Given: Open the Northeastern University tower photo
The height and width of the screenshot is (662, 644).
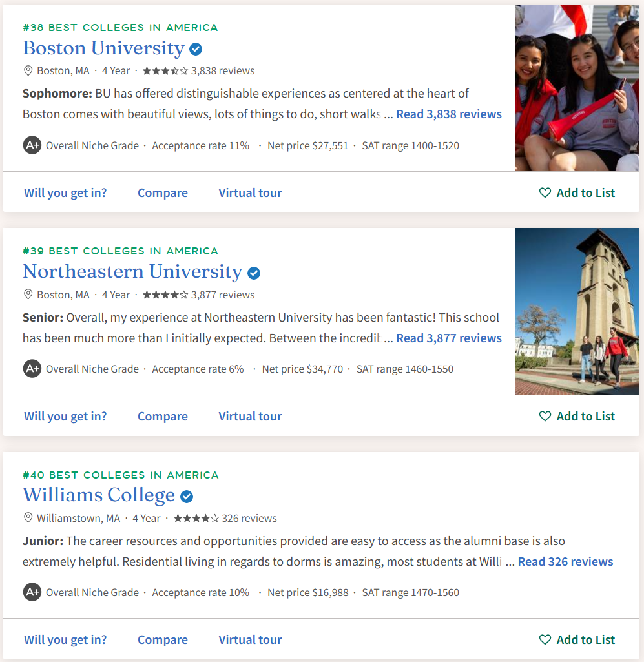Looking at the screenshot, I should pos(577,311).
